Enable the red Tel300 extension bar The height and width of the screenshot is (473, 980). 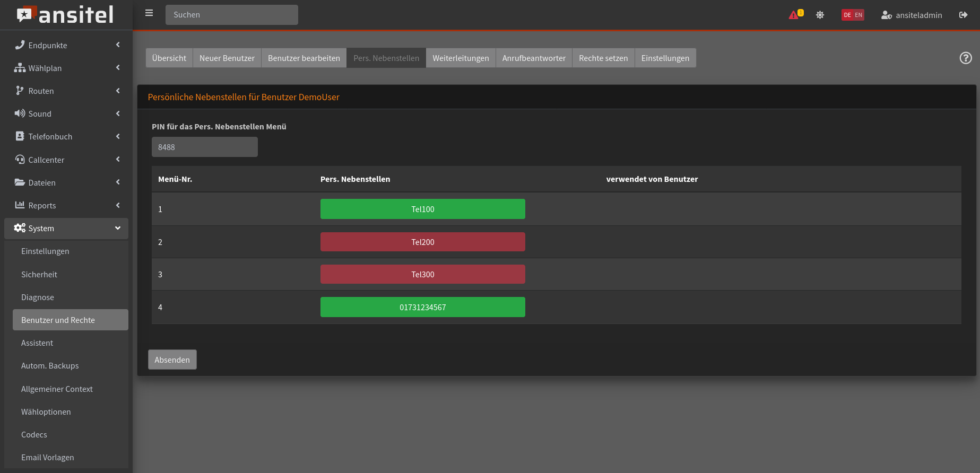[x=422, y=274]
